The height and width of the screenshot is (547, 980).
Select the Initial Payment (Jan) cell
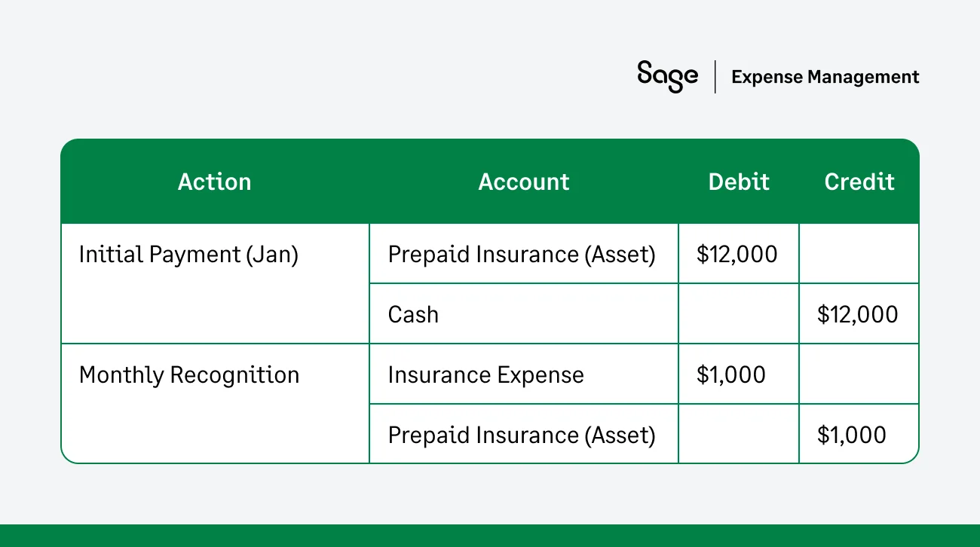[x=188, y=255]
